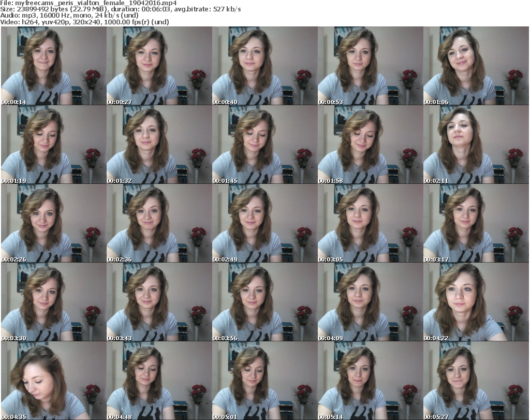View the 00:05:01 frame thumbnail
The width and height of the screenshot is (530, 420).
(x=264, y=381)
